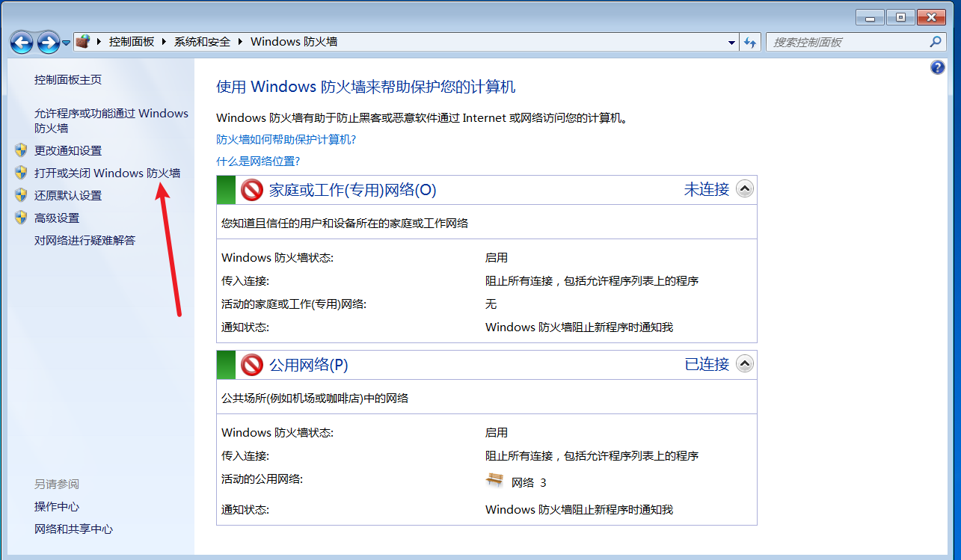The image size is (961, 560).
Task: Navigate to 控制面板 in the address breadcrumb
Action: pyautogui.click(x=132, y=42)
